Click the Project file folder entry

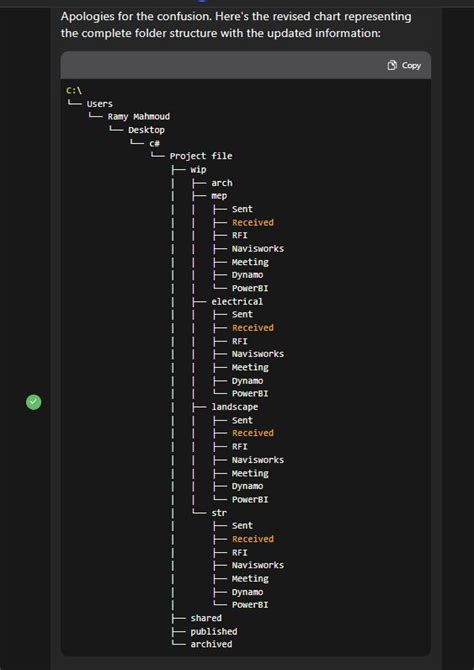(x=201, y=156)
